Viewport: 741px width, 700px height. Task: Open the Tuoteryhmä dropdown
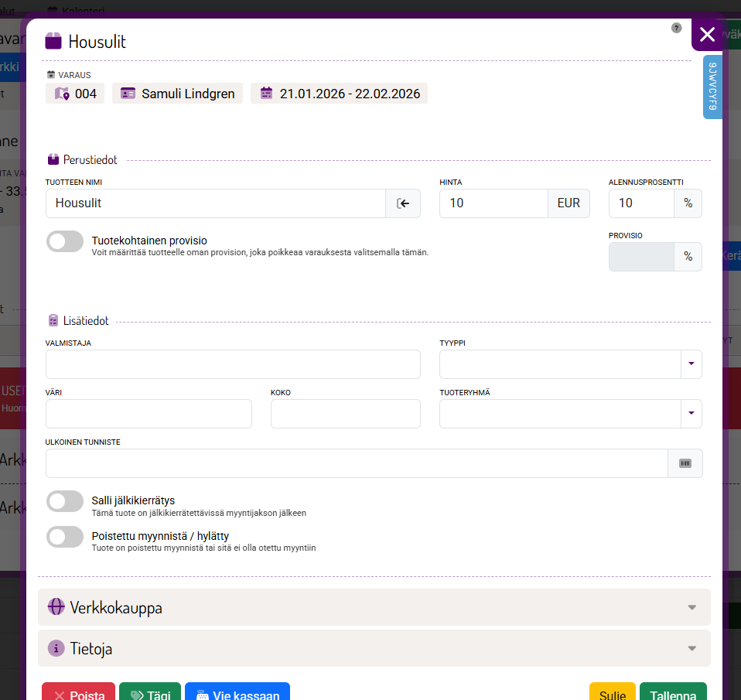(571, 414)
